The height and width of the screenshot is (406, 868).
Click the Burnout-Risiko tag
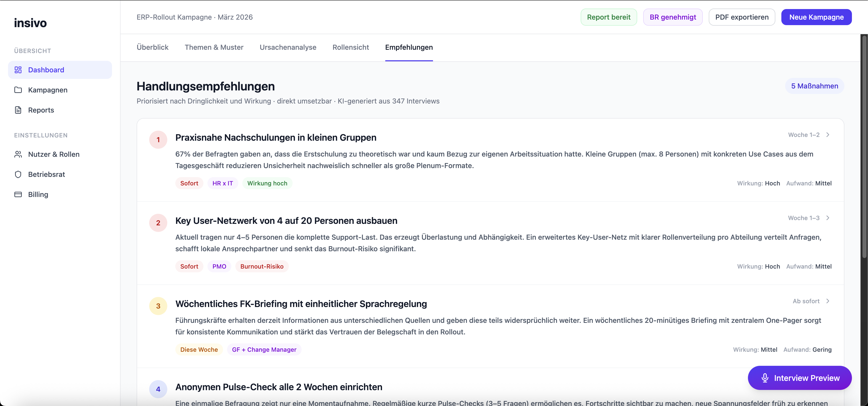(262, 267)
